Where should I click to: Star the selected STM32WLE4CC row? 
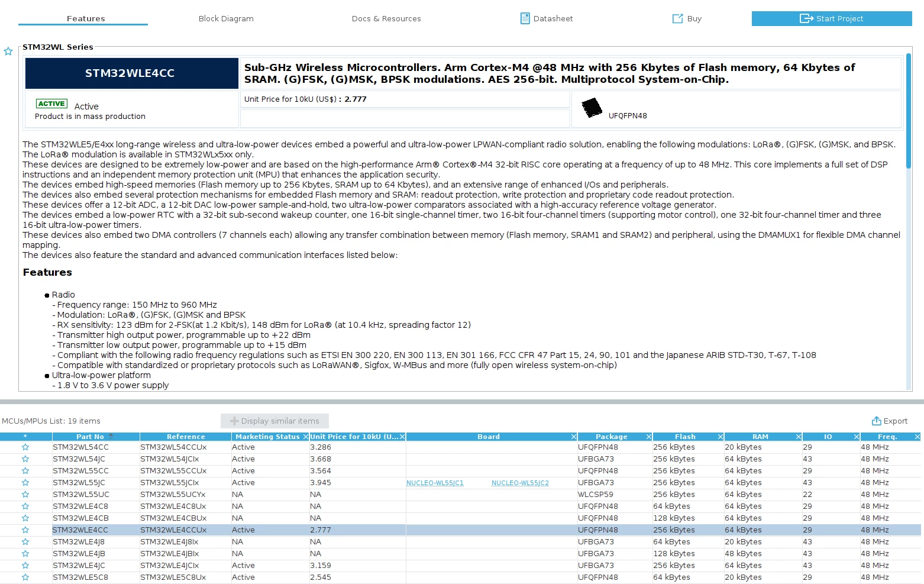pyautogui.click(x=25, y=530)
